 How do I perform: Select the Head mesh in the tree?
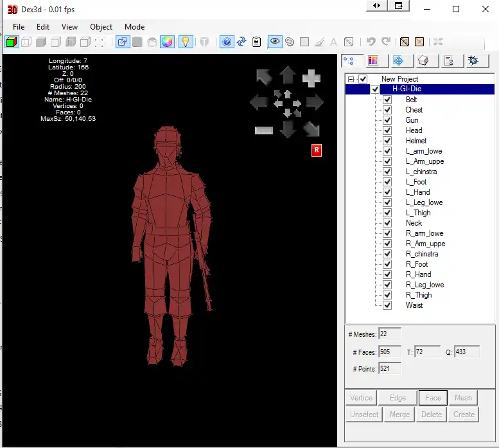pyautogui.click(x=414, y=130)
